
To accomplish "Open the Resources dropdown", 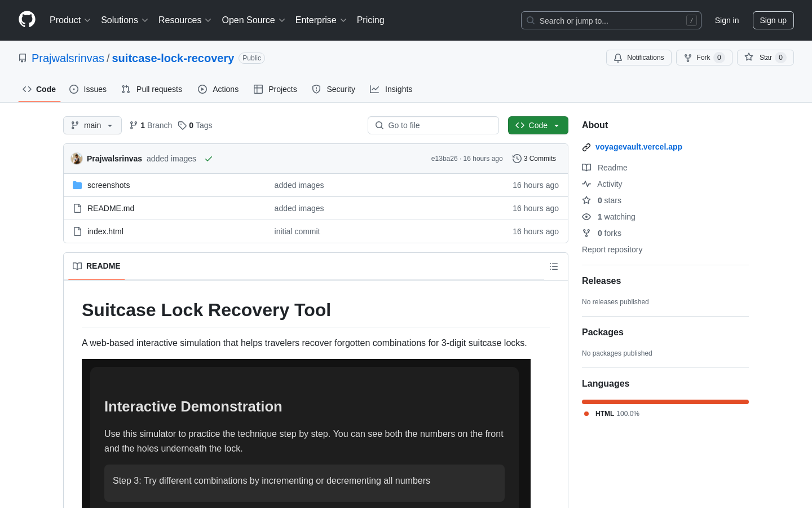I will 185,20.
